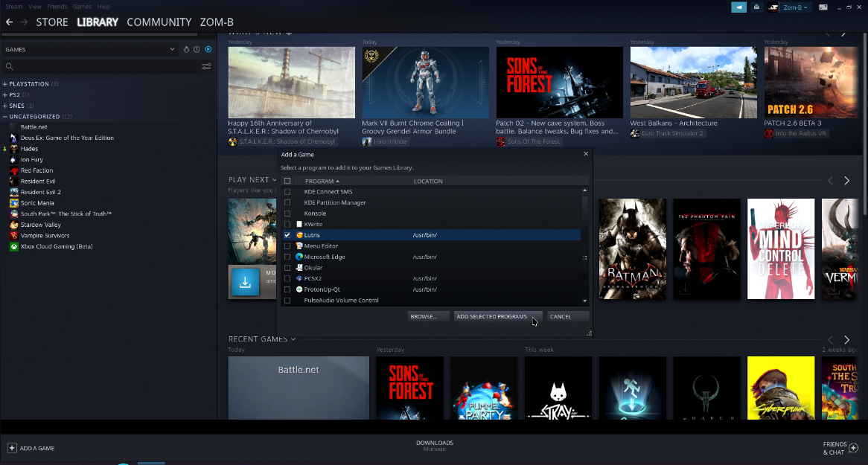Screen dimensions: 868x465
Task: Click the Ion Fury icon
Action: pyautogui.click(x=14, y=159)
